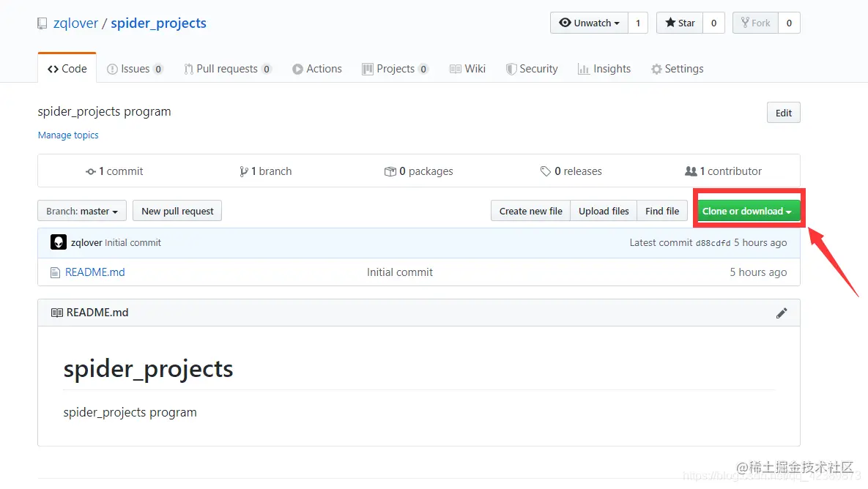
Task: Switch to the Issues tab
Action: pyautogui.click(x=135, y=69)
